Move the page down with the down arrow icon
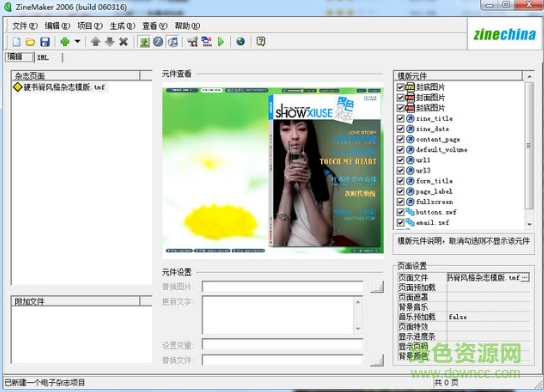Screen dimensions: 544x392 coord(110,42)
